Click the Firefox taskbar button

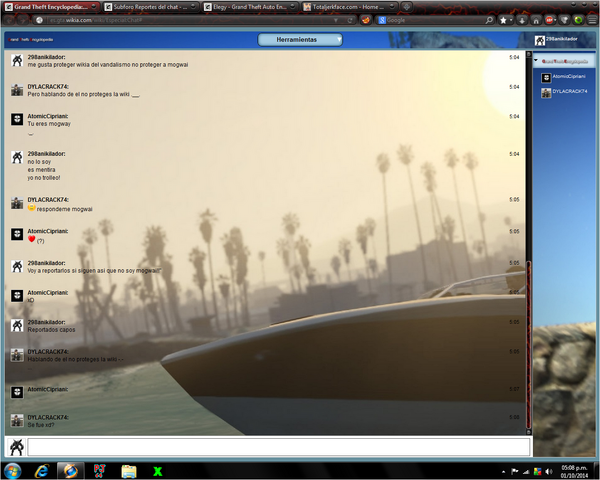tap(70, 471)
